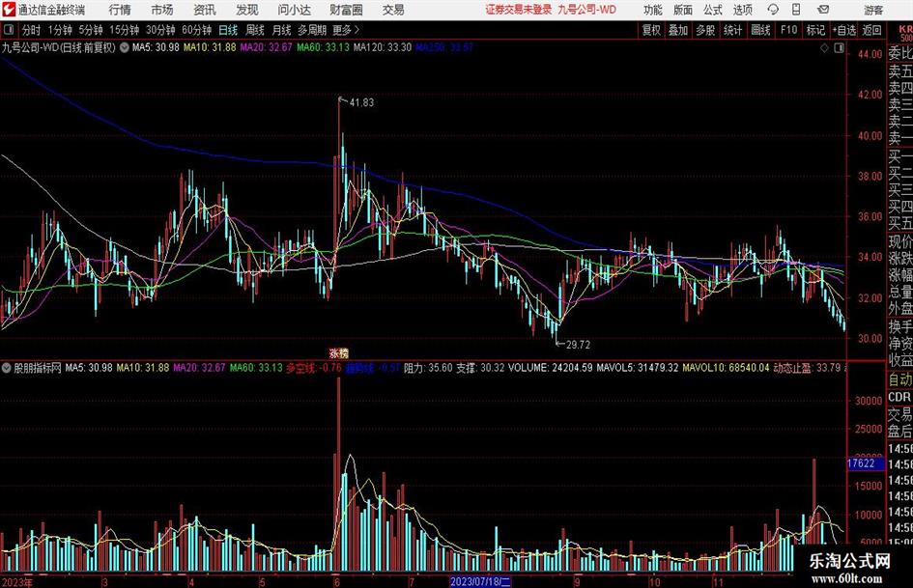Click the MA20: 32.67 label in chart header

(266, 47)
